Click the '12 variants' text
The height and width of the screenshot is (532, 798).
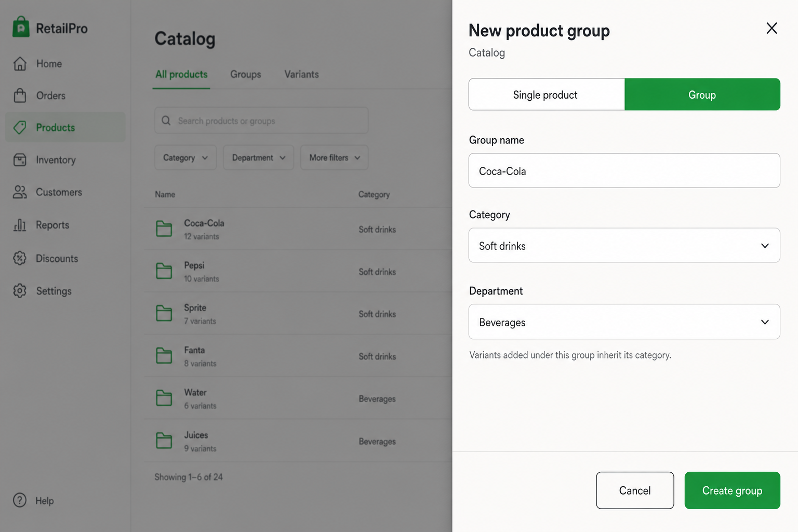[x=202, y=236]
